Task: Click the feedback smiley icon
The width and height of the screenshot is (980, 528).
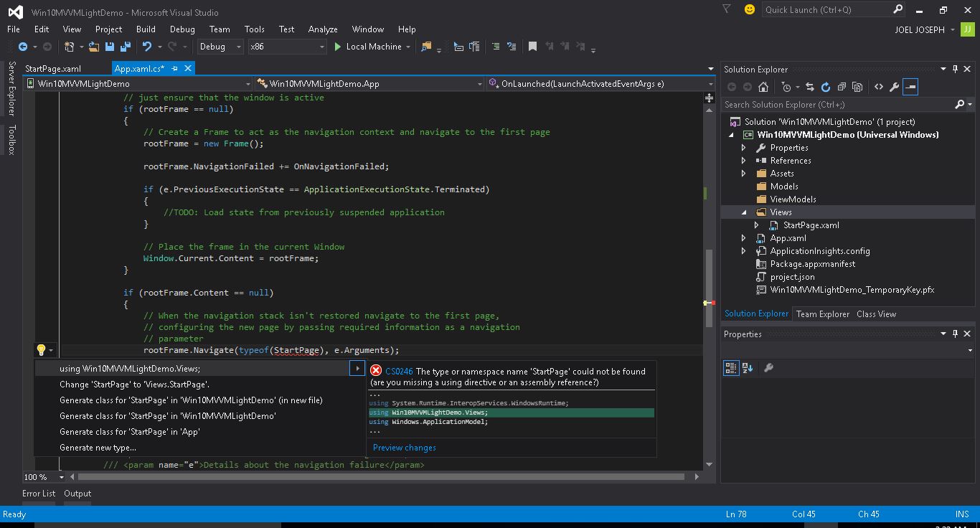Action: point(750,9)
